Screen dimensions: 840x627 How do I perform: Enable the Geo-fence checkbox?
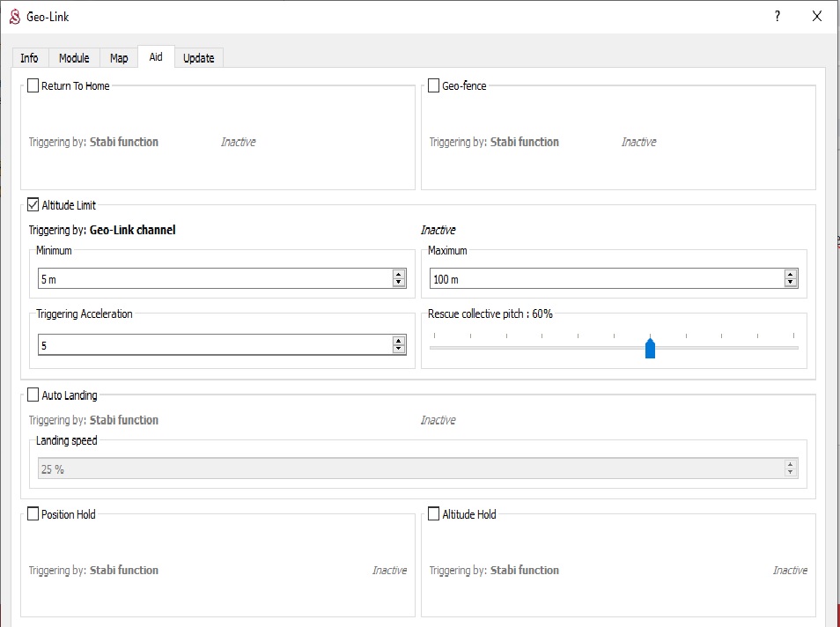tap(434, 85)
